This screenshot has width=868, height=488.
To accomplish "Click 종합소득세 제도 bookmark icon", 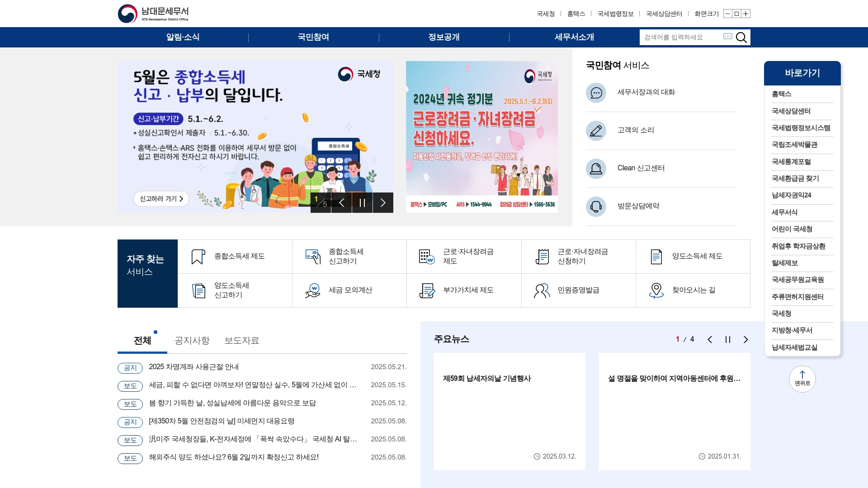I will (x=198, y=257).
